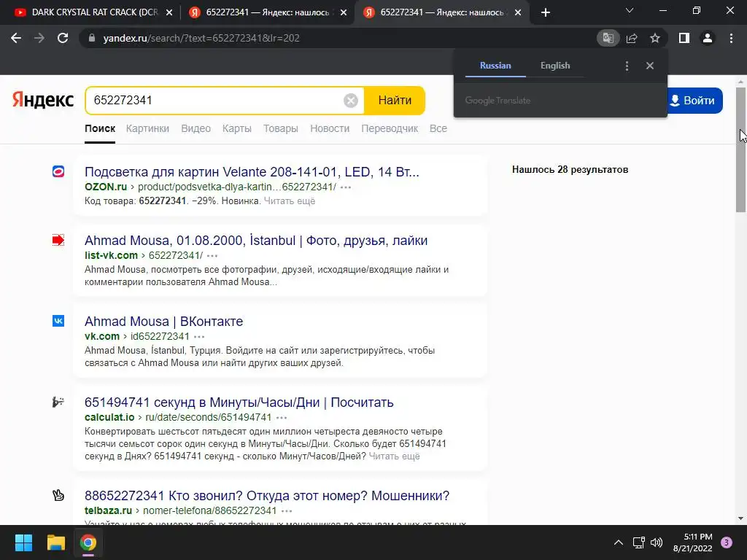Open File Explorer from the taskbar
Viewport: 747px width, 560px height.
tap(55, 542)
